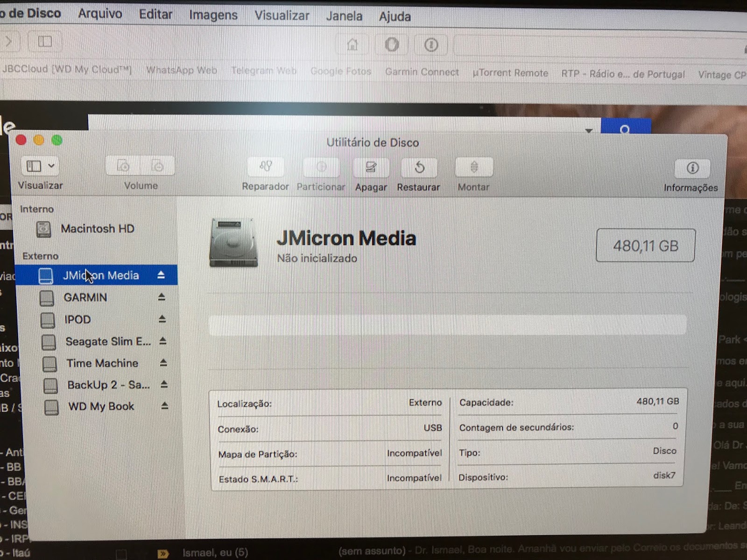Eject the GARMIN drive
The height and width of the screenshot is (560, 747).
tap(162, 297)
